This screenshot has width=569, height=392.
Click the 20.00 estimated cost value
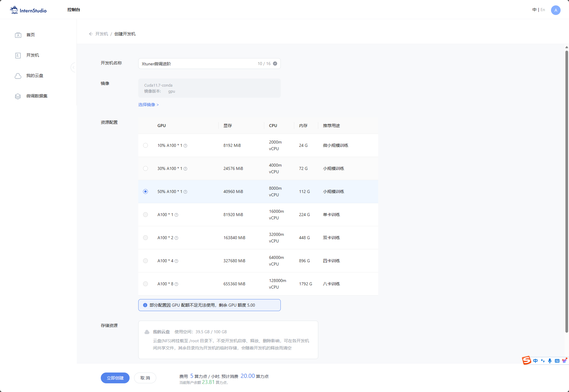(x=248, y=376)
